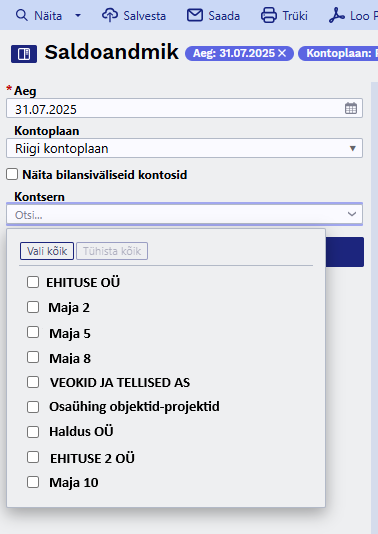Click the magnifier Näita icon
Screen dimensions: 378x534
(22, 15)
